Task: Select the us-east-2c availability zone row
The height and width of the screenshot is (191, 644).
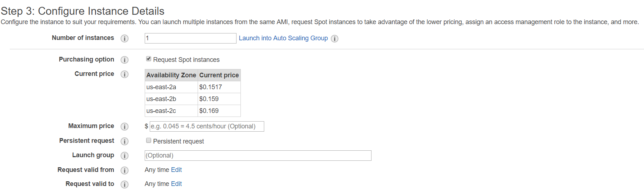Action: pos(193,111)
